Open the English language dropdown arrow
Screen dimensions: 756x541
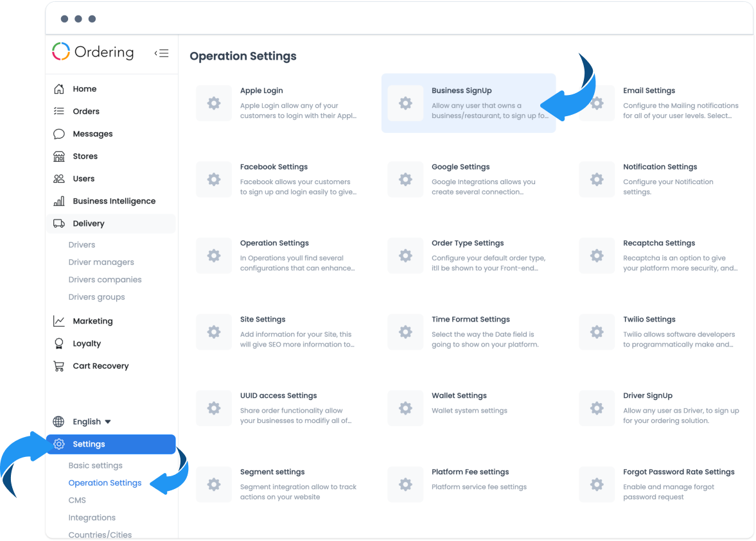[x=108, y=422]
